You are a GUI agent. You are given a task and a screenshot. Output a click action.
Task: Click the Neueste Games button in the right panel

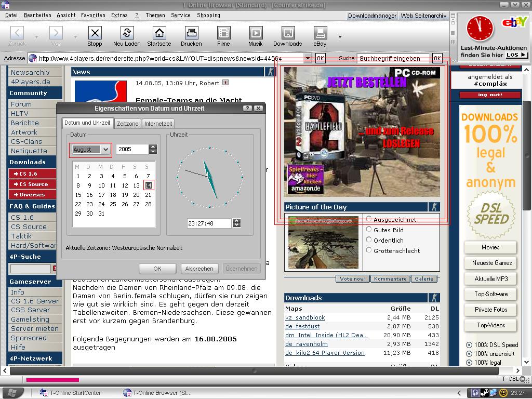click(x=491, y=263)
